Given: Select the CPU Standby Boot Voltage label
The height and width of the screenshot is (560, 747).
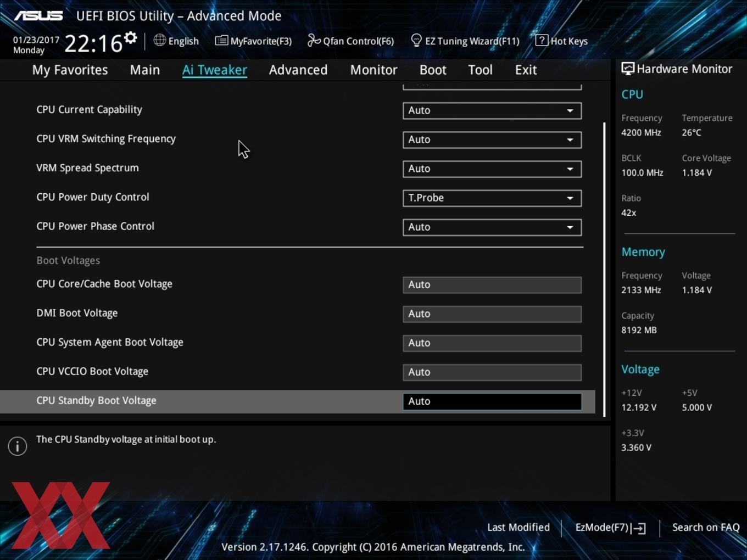Looking at the screenshot, I should coord(96,400).
